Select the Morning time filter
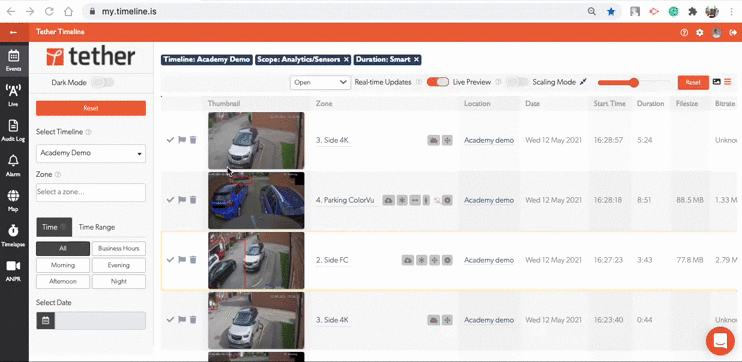This screenshot has width=742, height=362. [63, 265]
